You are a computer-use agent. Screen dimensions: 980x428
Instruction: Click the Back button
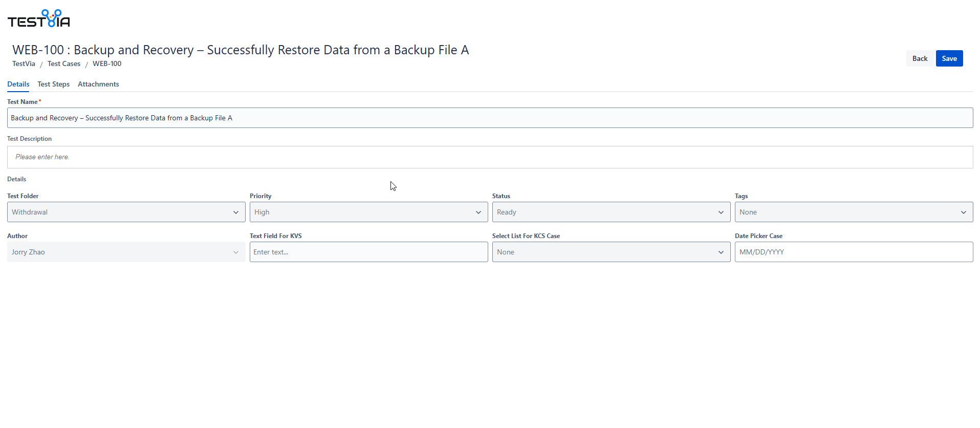point(920,58)
